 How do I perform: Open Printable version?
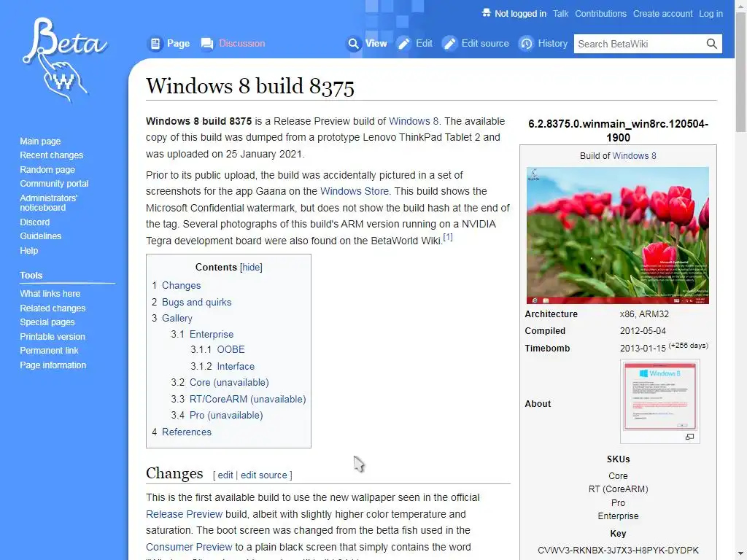point(53,337)
